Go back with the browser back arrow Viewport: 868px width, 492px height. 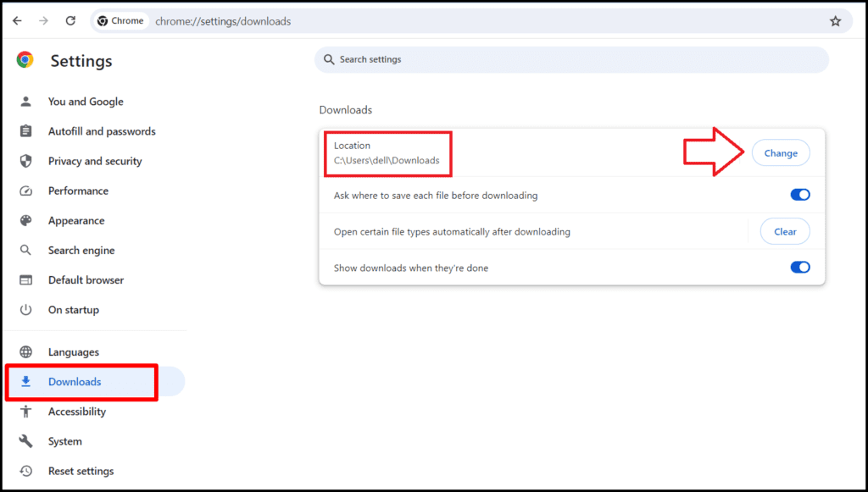click(x=17, y=21)
